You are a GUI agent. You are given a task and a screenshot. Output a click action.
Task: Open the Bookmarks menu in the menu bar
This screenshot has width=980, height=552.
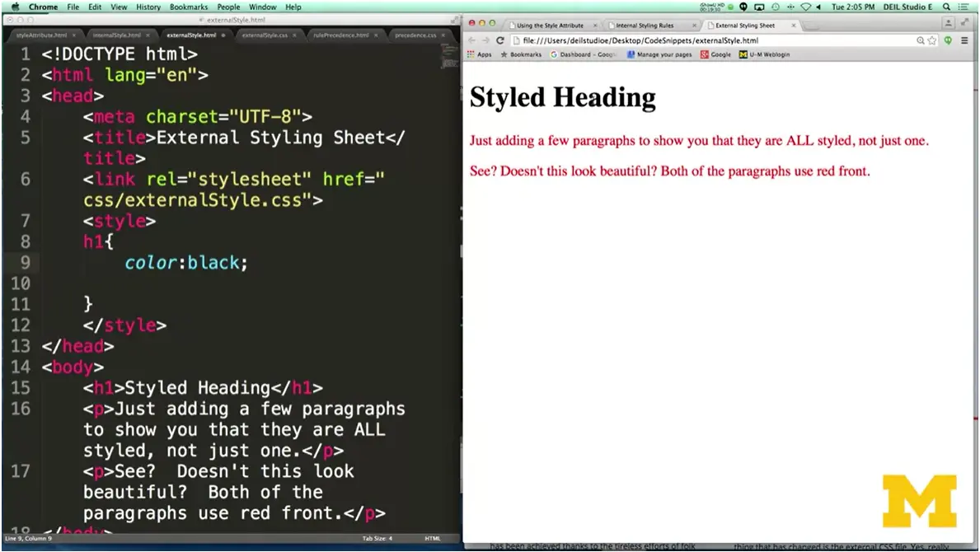(x=189, y=7)
